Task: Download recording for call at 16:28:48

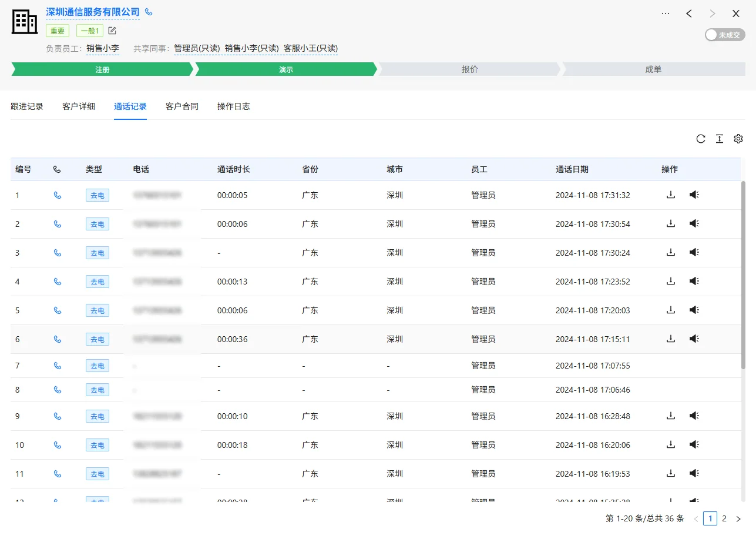Action: 671,416
